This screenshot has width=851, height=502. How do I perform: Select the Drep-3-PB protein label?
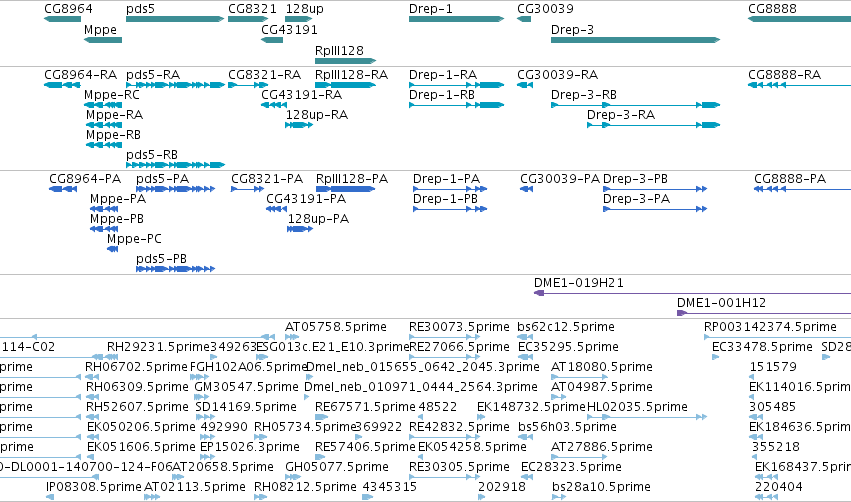coord(635,179)
